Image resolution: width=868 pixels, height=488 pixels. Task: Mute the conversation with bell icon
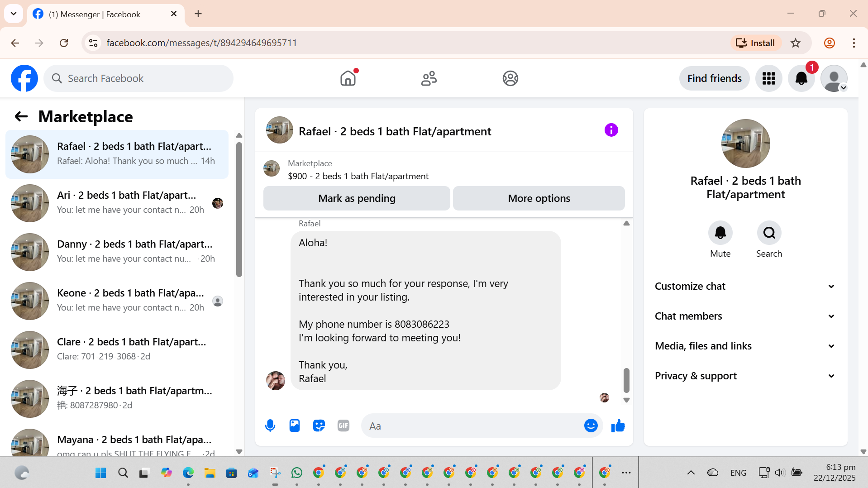720,233
